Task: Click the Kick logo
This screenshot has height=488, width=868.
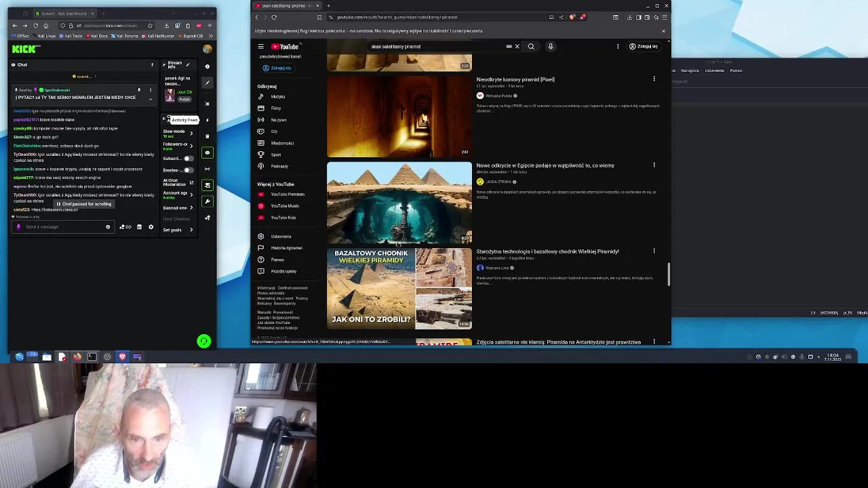Action: (26, 49)
